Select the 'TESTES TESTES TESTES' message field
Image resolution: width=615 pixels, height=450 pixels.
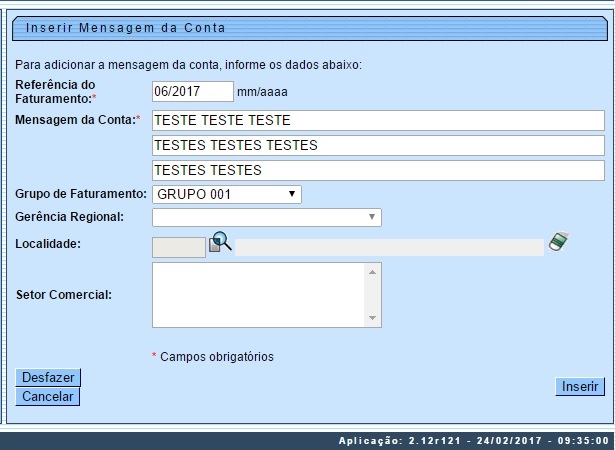(378, 145)
